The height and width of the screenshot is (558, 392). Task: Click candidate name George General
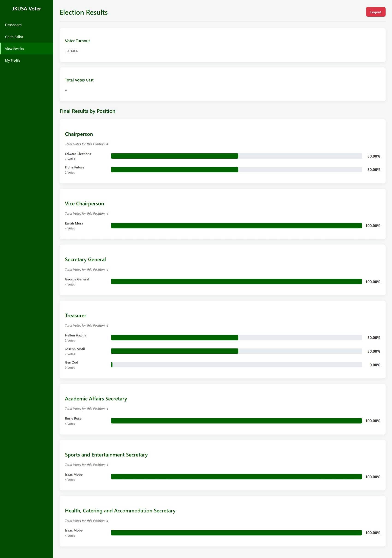77,279
